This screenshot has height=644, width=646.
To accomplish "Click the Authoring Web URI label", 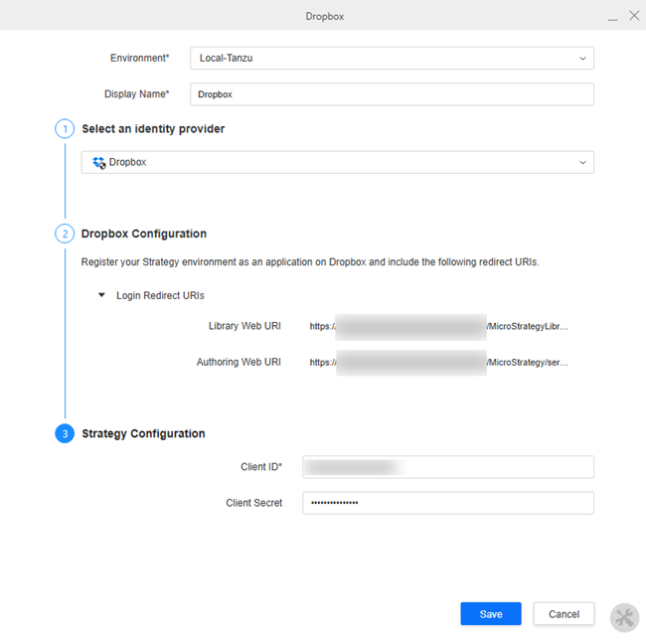I will pyautogui.click(x=239, y=362).
